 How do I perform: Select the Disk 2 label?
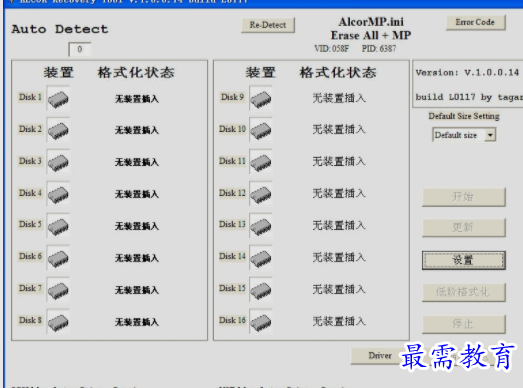point(30,129)
